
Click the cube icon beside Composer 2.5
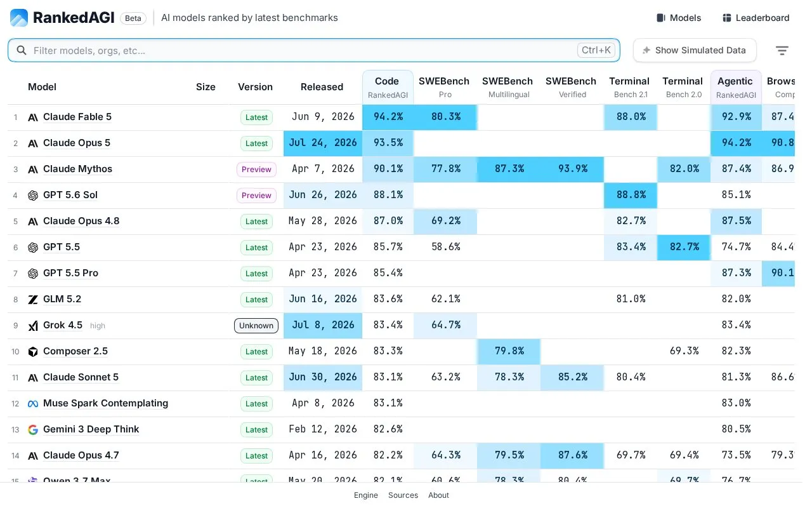tap(33, 351)
